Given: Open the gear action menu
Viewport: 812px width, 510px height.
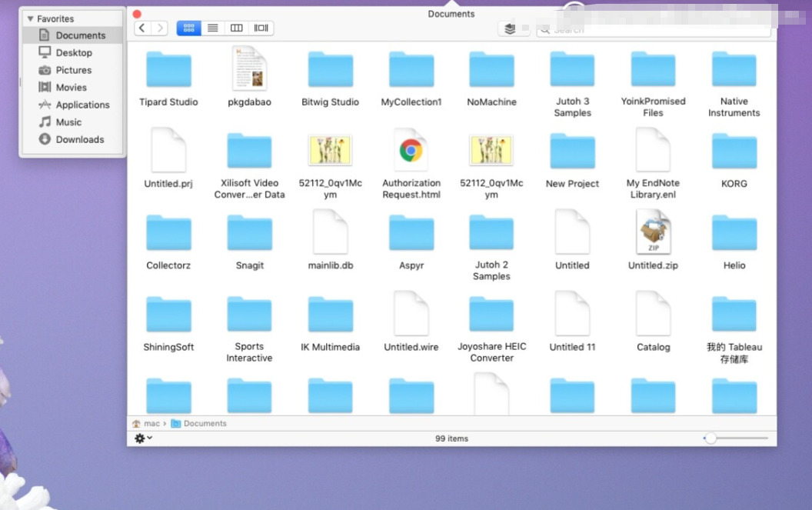Looking at the screenshot, I should click(x=142, y=438).
